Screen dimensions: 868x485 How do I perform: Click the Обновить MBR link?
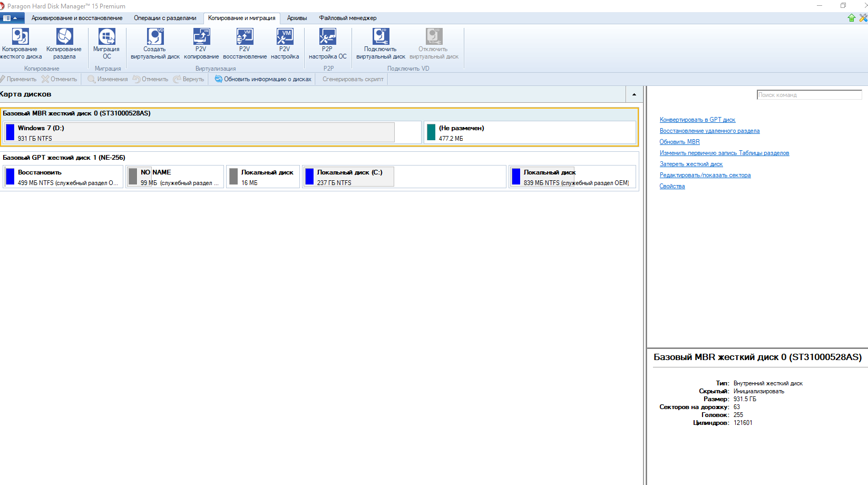680,142
